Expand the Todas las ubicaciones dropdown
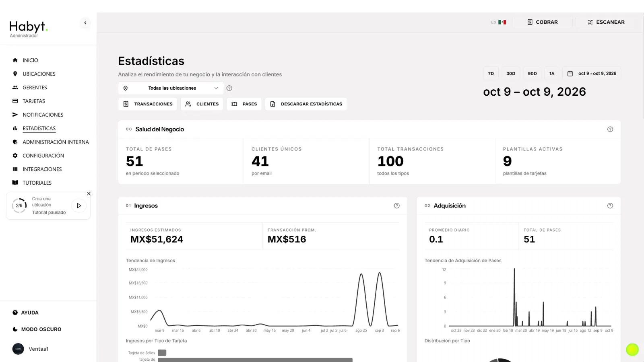The height and width of the screenshot is (362, 644). coord(171,88)
